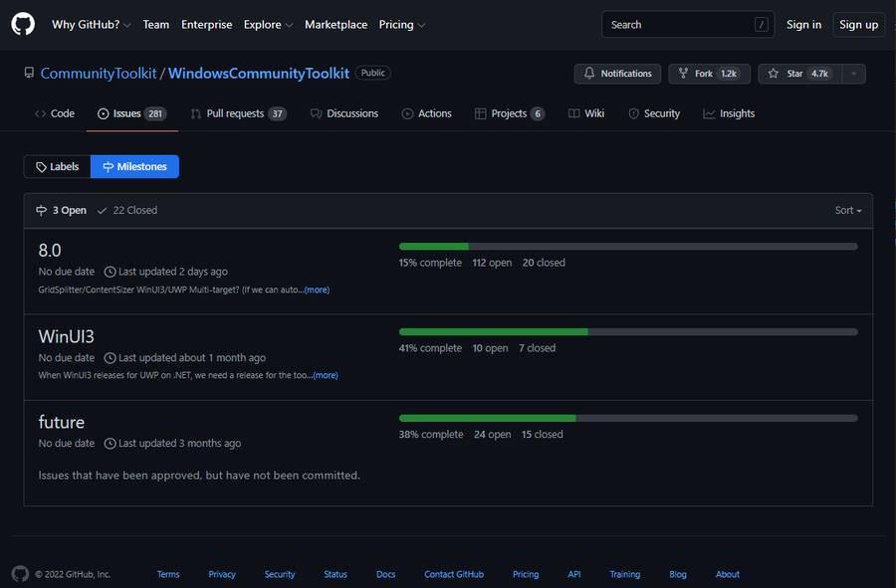This screenshot has width=896, height=588.
Task: Click the Marketplace header link
Action: coord(336,25)
